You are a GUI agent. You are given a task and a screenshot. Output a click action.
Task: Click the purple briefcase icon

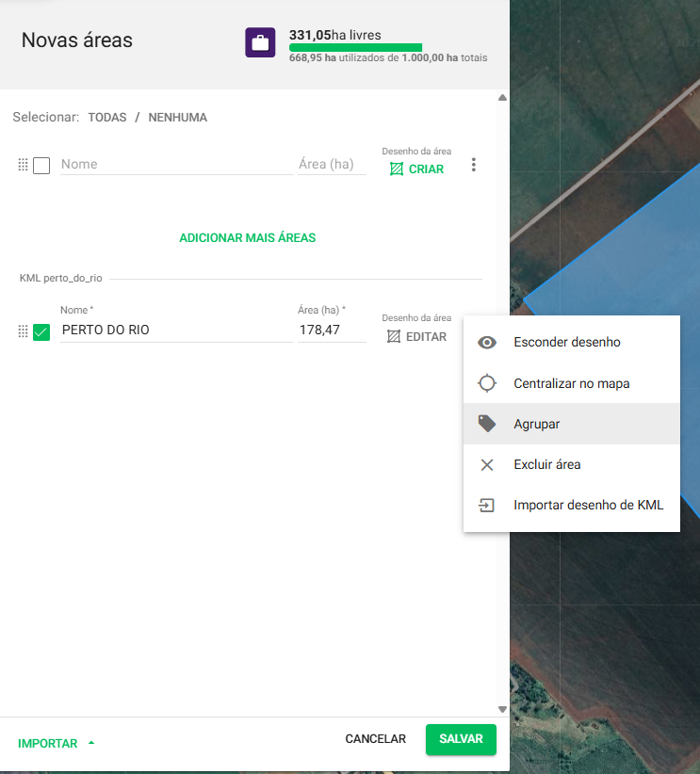(x=260, y=42)
